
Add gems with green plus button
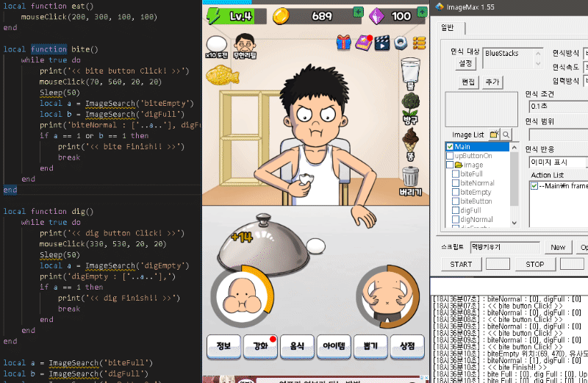point(423,12)
